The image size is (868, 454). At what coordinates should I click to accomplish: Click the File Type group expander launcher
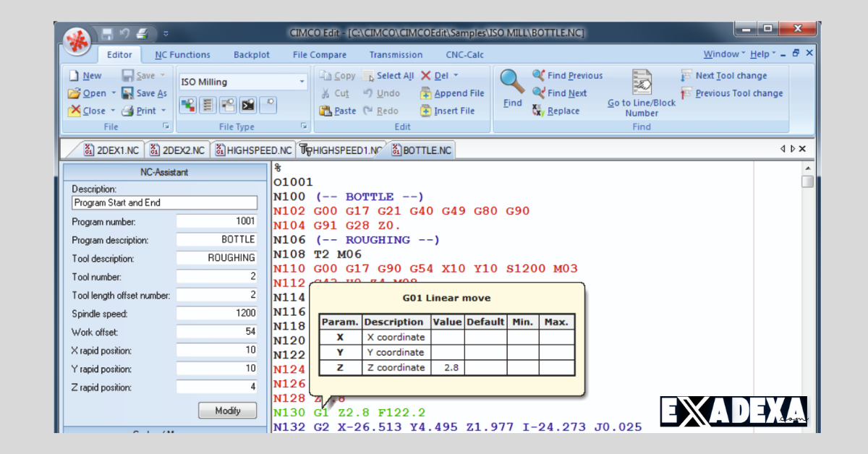point(304,127)
